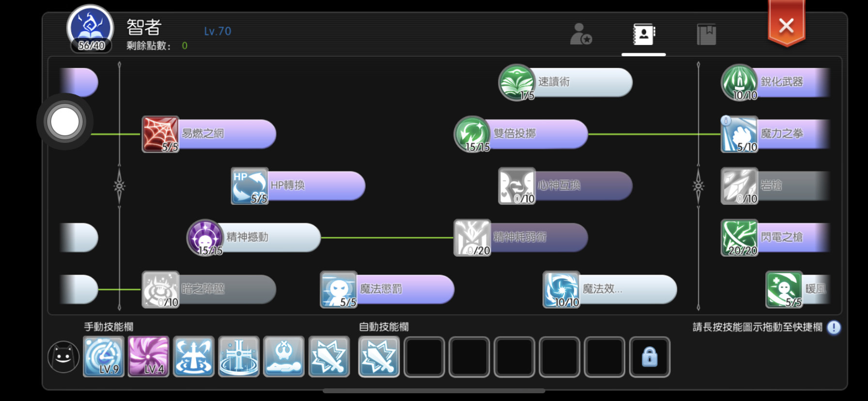The height and width of the screenshot is (401, 868).
Task: Tap the 魔法懲罰 skill icon
Action: click(x=339, y=290)
